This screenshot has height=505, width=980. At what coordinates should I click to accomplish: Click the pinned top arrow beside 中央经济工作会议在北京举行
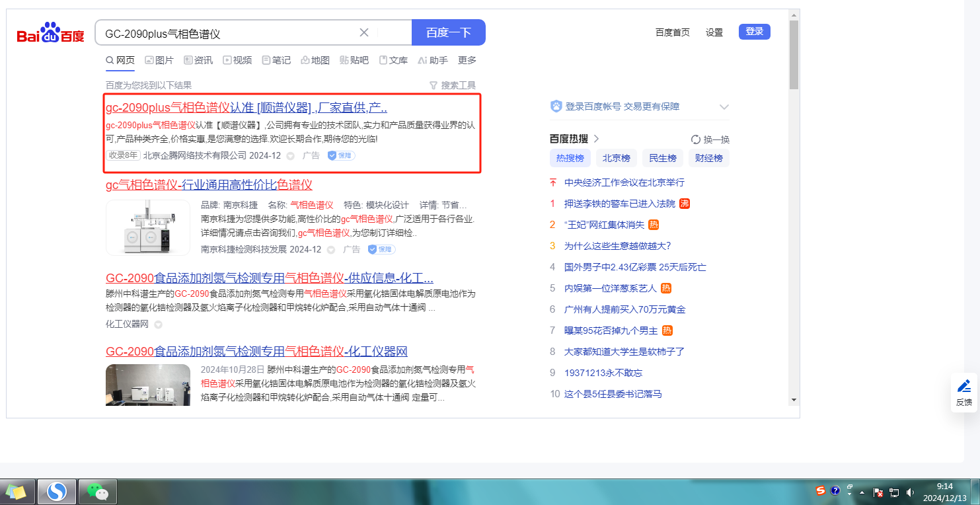pos(553,182)
